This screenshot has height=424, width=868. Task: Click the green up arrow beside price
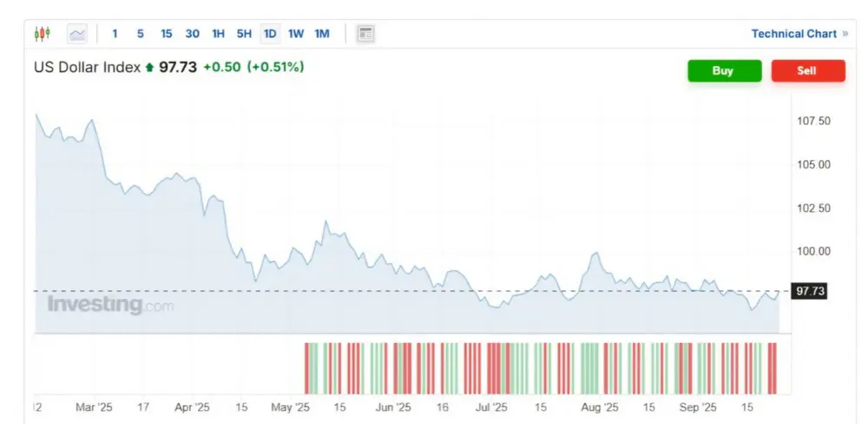coord(149,67)
